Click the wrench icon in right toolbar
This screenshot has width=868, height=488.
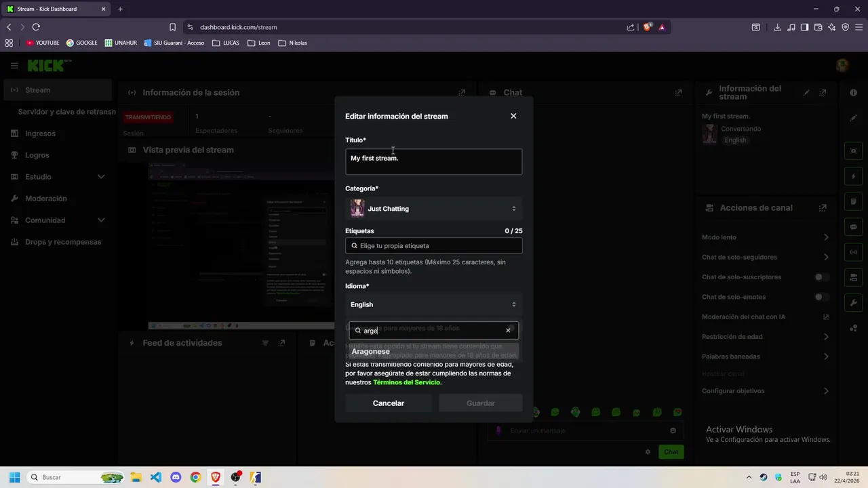coord(854,302)
